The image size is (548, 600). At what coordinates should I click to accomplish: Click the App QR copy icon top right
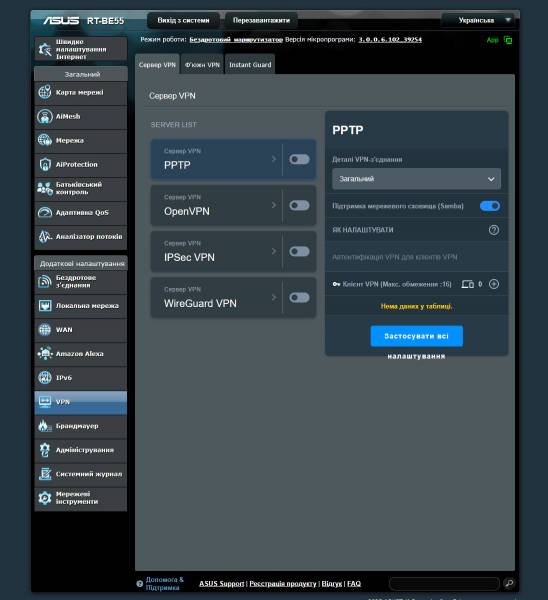click(508, 40)
